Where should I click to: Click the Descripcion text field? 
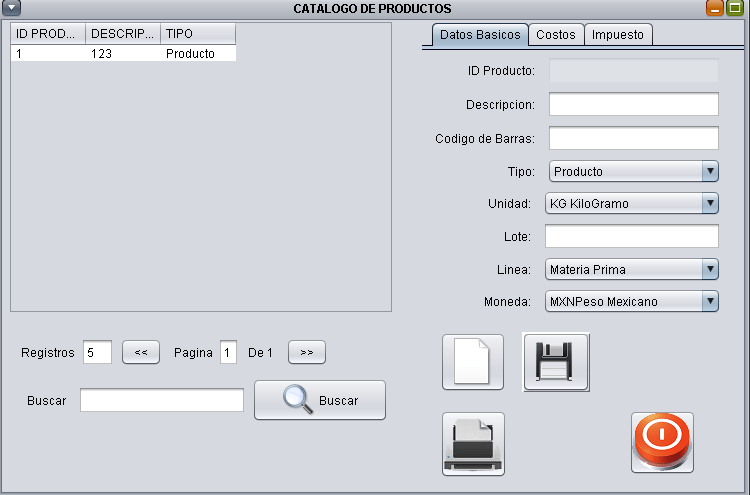tap(634, 104)
